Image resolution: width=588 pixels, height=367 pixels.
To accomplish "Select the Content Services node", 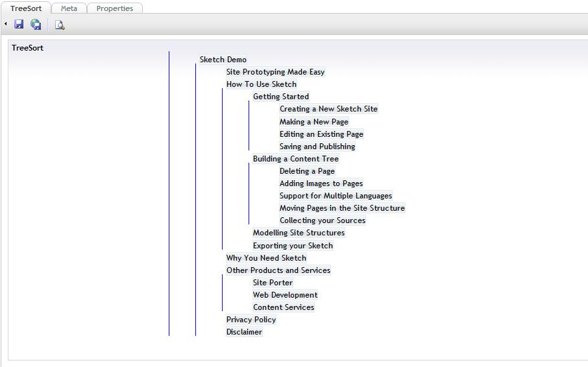I will [x=284, y=307].
